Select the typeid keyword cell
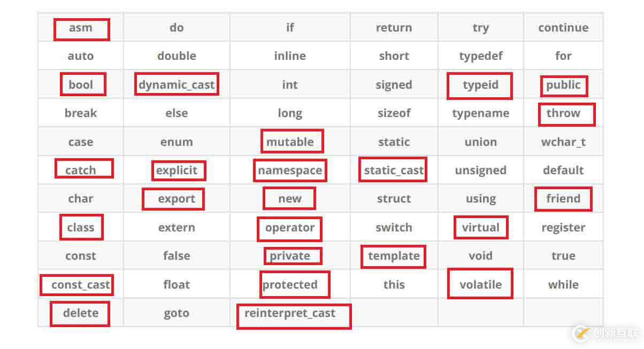 pos(480,85)
